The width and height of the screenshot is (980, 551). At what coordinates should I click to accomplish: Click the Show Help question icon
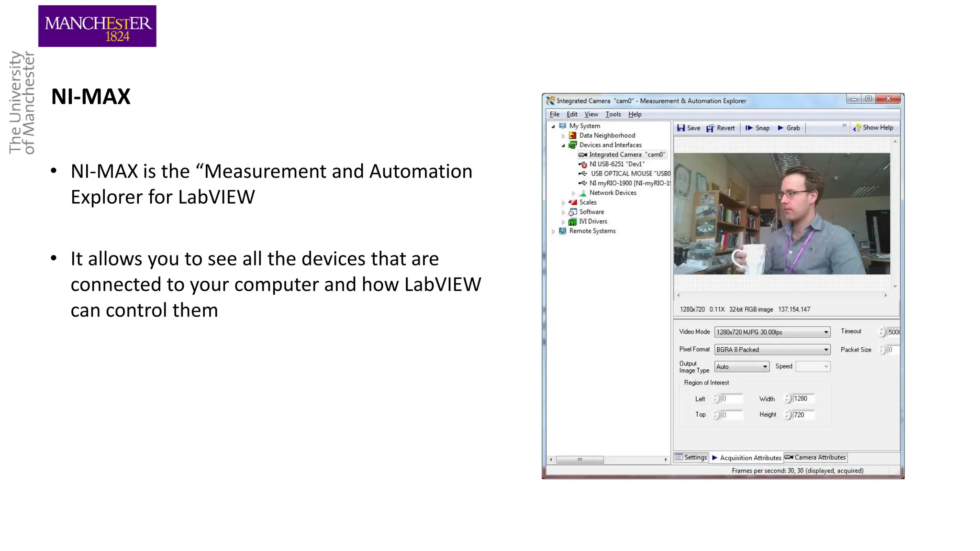point(857,128)
